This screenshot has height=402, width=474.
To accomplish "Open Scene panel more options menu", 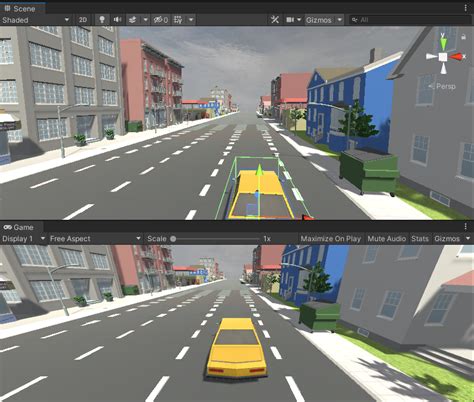I will click(x=466, y=8).
